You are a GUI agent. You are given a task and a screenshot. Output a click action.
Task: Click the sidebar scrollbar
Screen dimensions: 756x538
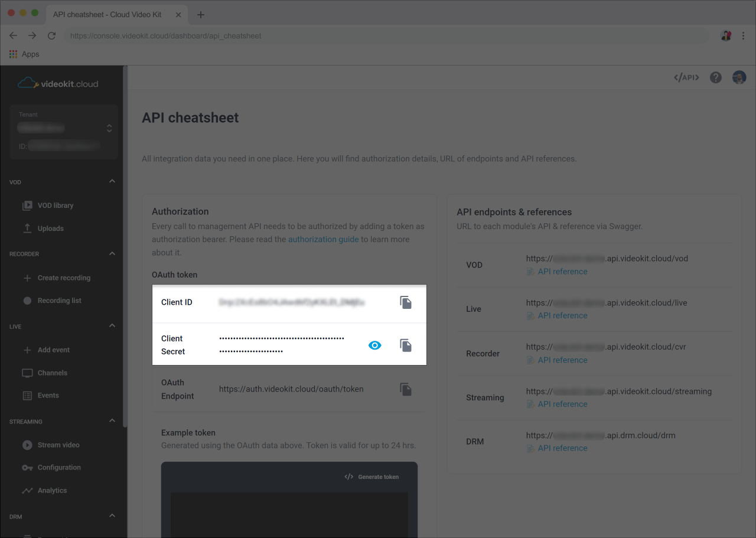(x=125, y=247)
